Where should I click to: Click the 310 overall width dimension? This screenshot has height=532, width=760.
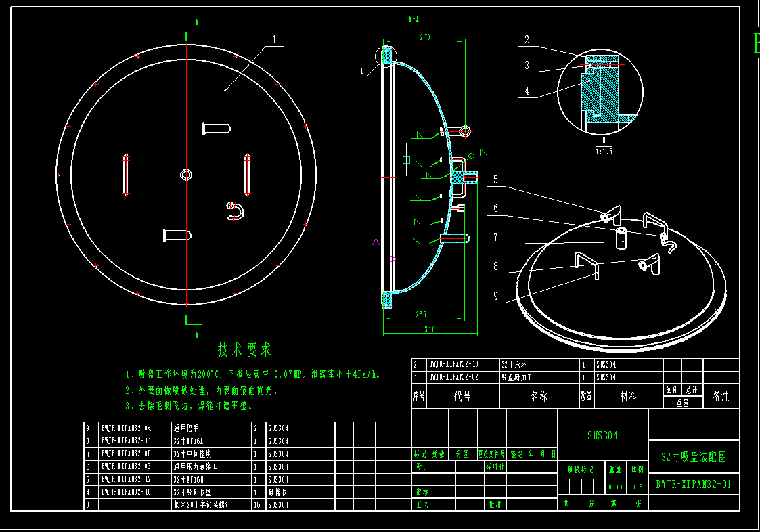coord(430,330)
